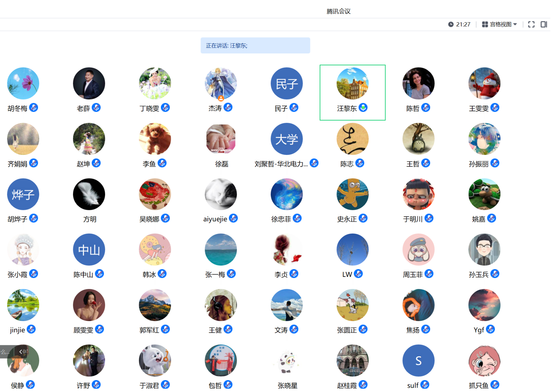Screen dimensions: 551x392
Task: Toggle the mute indicator beside 孙玉兵
Action: (x=495, y=274)
